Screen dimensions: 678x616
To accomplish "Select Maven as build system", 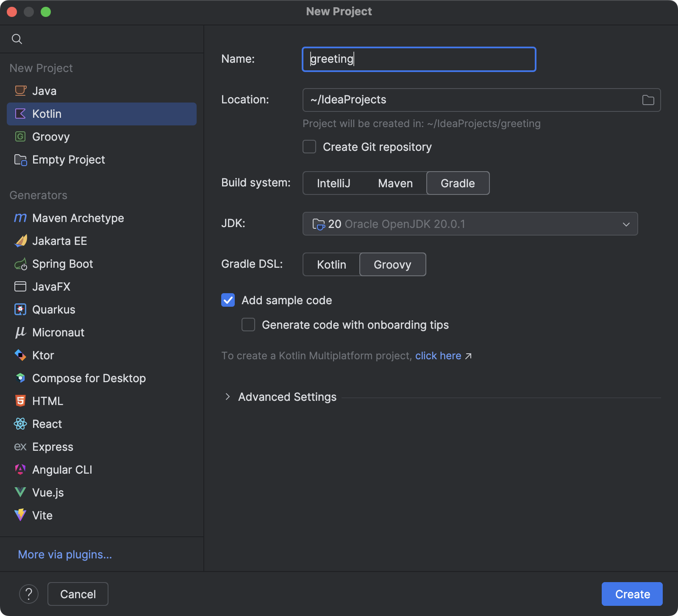I will [x=395, y=183].
